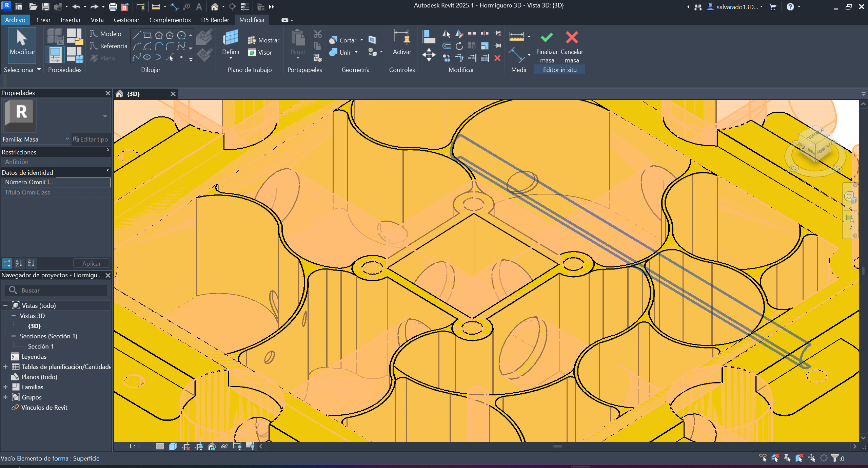Click the Offset tool icon
Viewport: 868px width, 468px height.
(447, 46)
